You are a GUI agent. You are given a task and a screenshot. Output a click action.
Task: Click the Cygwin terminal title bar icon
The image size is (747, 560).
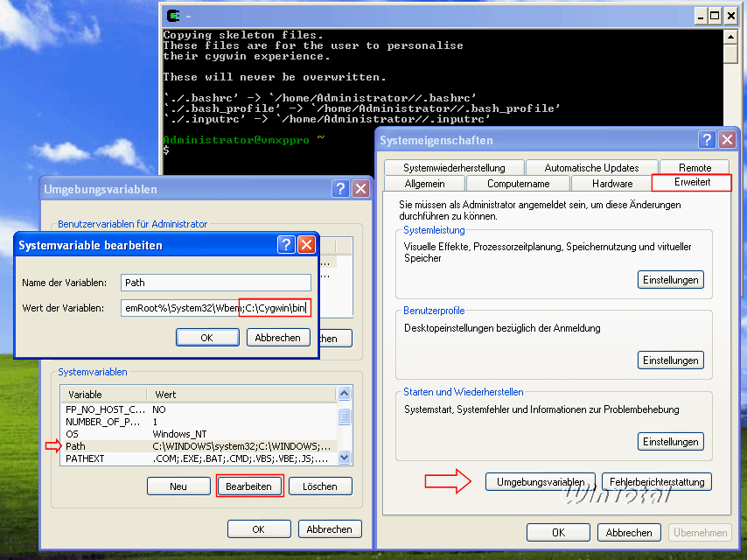click(173, 16)
